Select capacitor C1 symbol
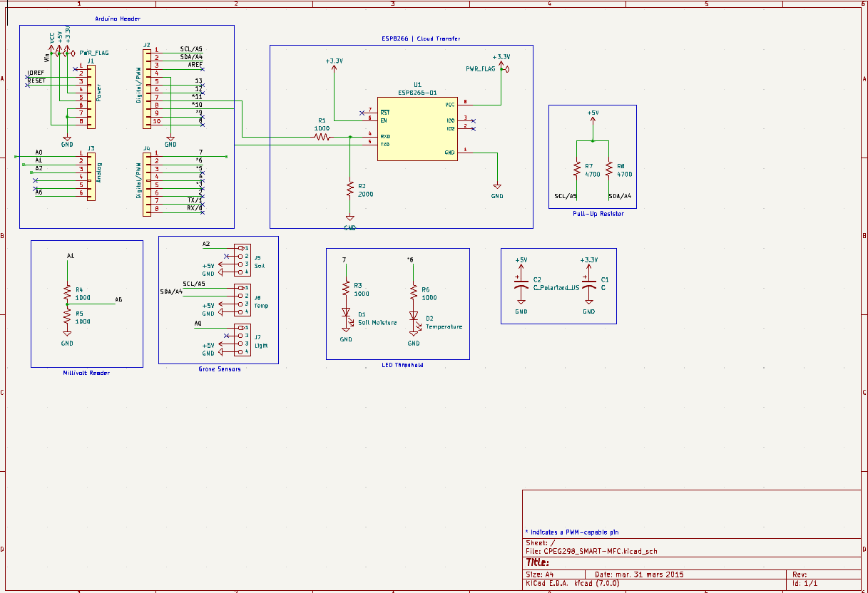 pos(588,284)
